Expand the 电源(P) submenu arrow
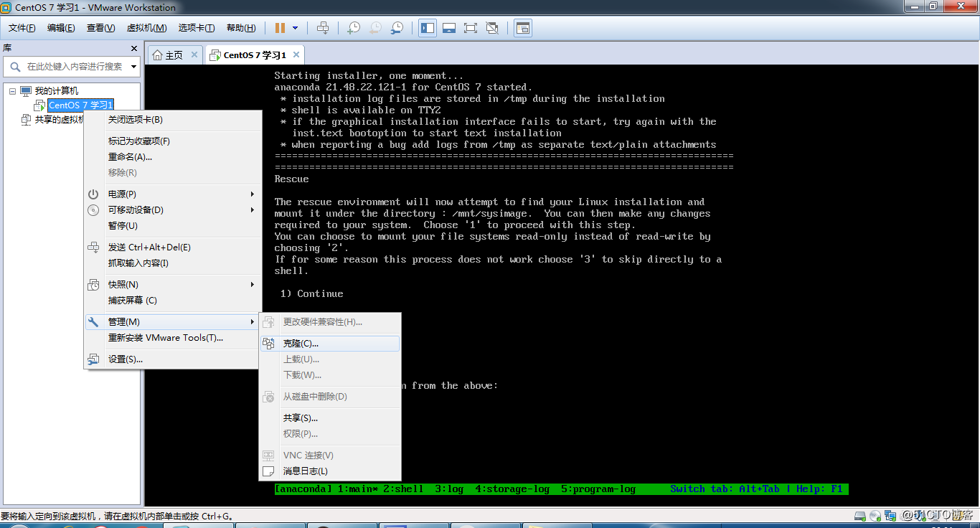 (x=253, y=194)
